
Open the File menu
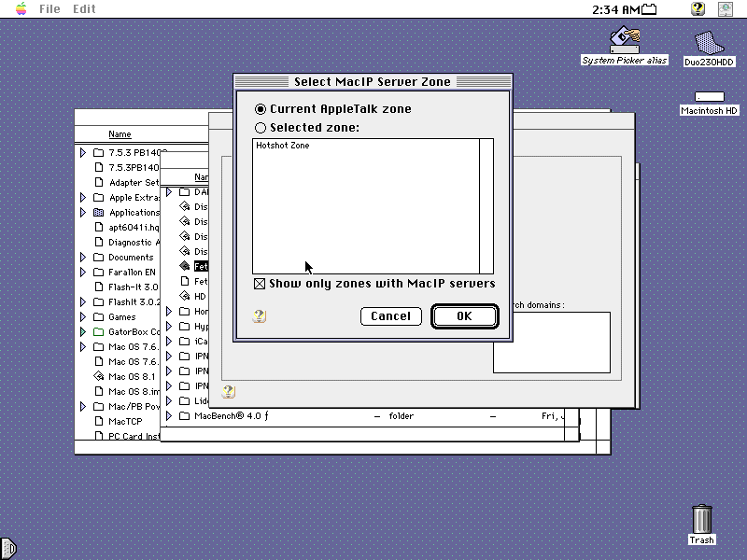point(49,9)
